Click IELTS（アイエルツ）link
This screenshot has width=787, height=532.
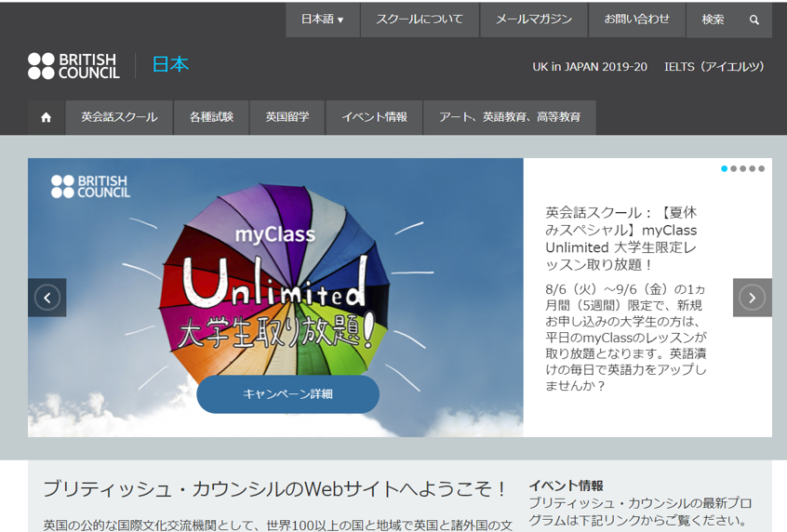click(x=714, y=67)
